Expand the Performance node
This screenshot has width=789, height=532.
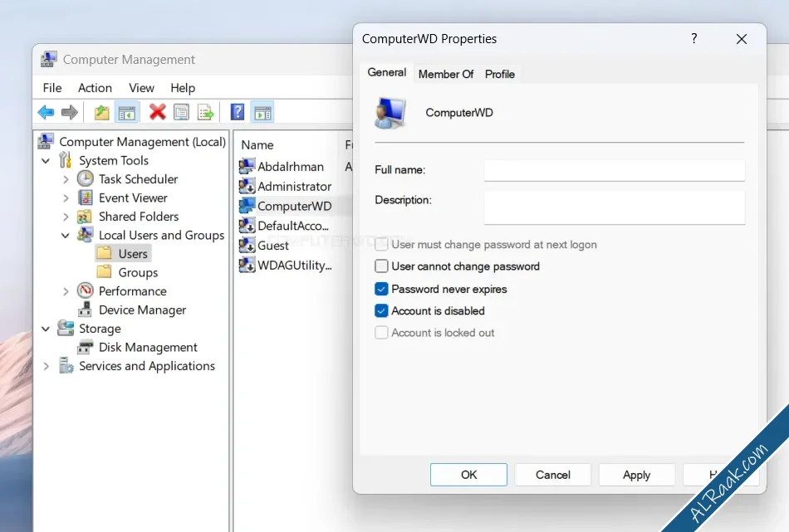[66, 291]
